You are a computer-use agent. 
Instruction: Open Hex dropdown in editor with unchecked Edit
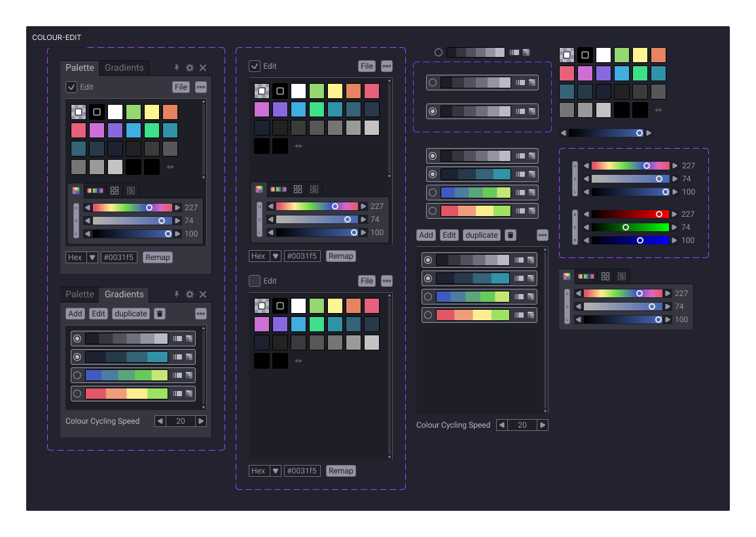coord(276,471)
